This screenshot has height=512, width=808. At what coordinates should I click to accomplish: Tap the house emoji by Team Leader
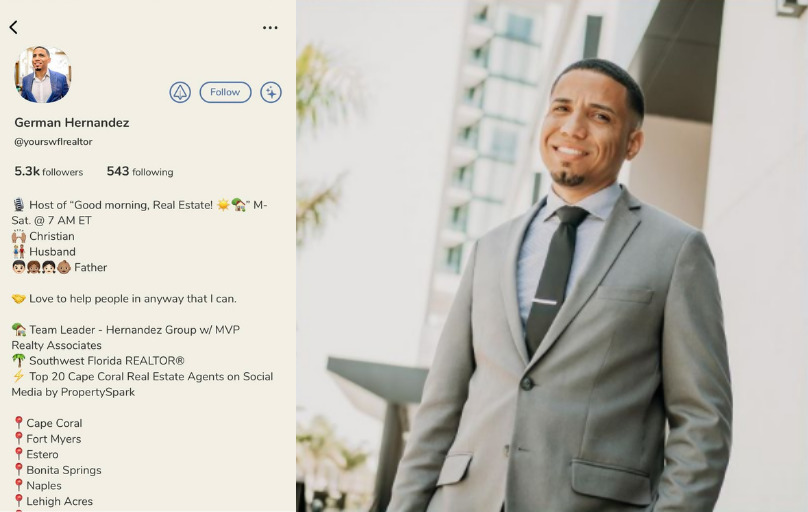(x=19, y=329)
